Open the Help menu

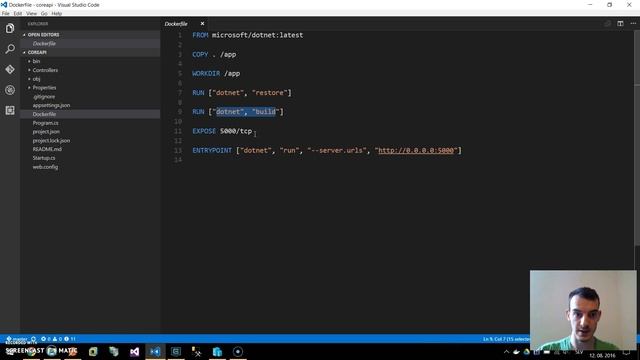[57, 13]
